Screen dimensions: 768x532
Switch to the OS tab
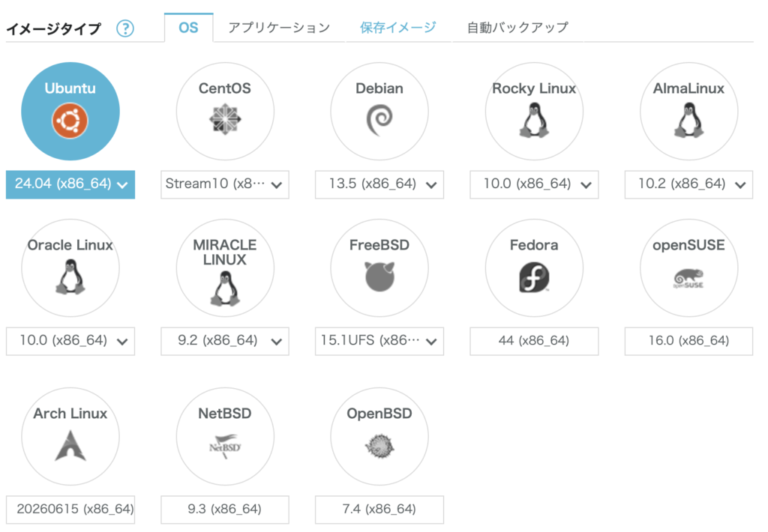tap(188, 28)
